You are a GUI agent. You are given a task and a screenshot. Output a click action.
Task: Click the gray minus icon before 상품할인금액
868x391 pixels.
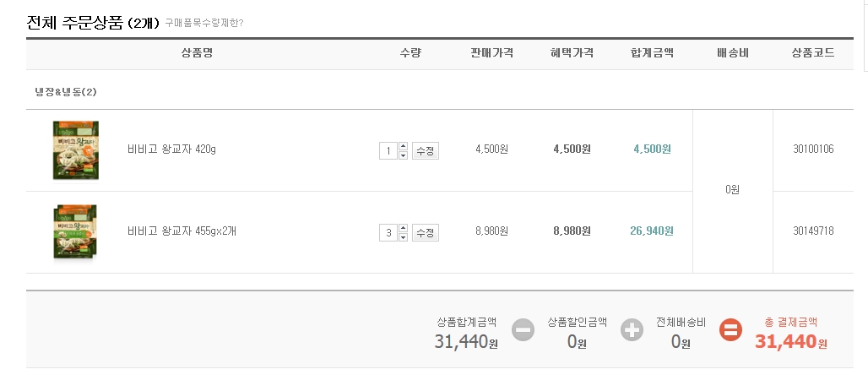[524, 329]
